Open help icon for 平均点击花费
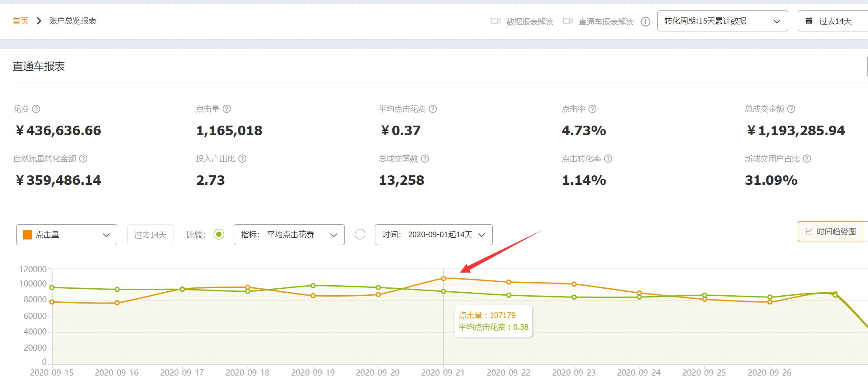 [433, 109]
